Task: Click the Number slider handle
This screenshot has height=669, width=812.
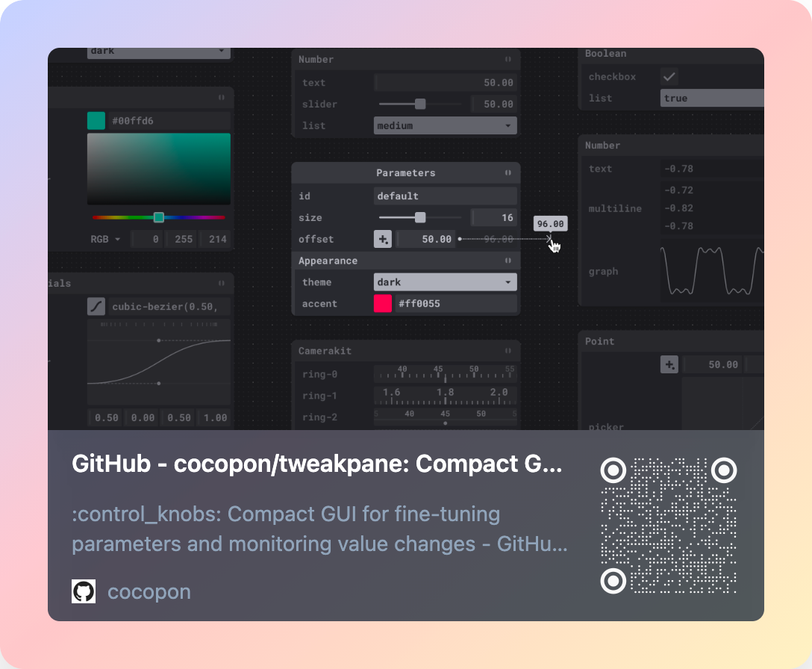Action: coord(420,105)
